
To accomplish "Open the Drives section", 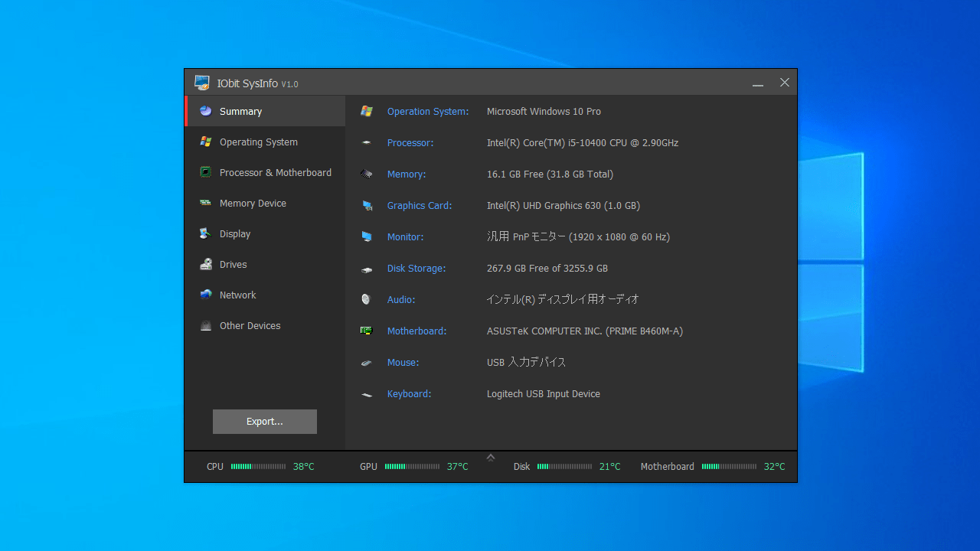I will coord(265,264).
